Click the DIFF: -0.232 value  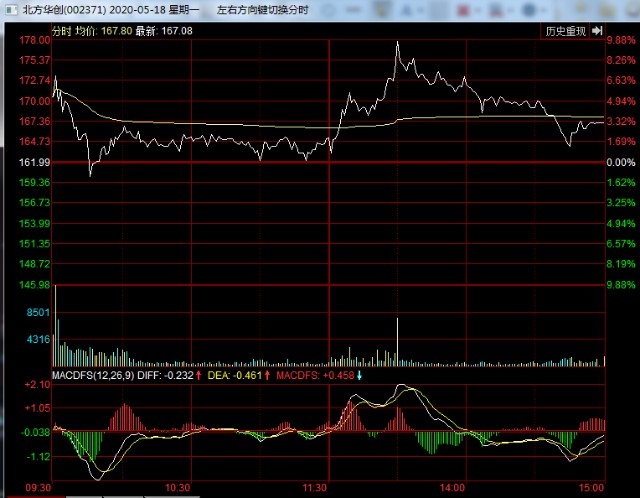click(x=165, y=376)
